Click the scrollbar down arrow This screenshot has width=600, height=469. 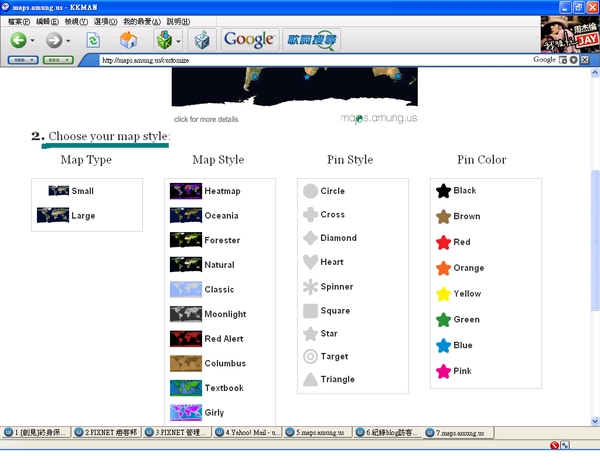(x=595, y=421)
